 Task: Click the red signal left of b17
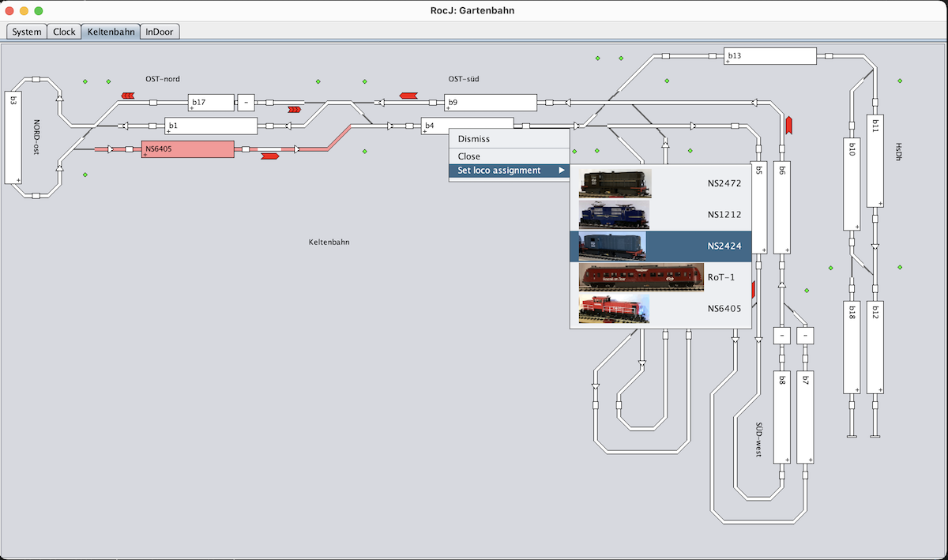point(127,96)
